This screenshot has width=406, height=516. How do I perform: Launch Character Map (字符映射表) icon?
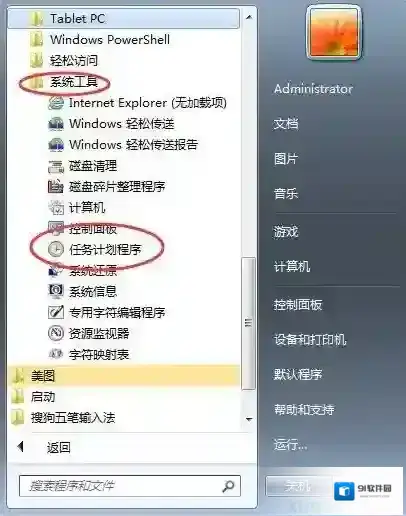56,354
